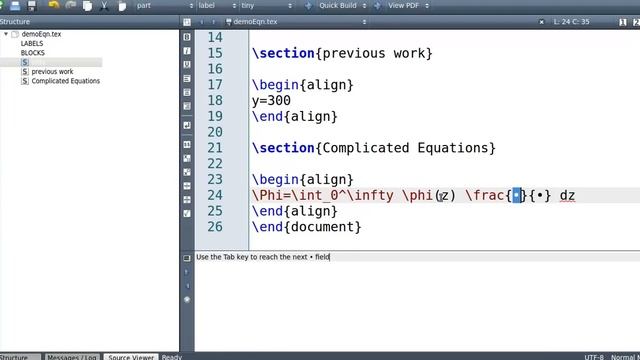Image resolution: width=640 pixels, height=360 pixels.
Task: Click the L: 24 C: 35 cursor position indicator
Action: (x=571, y=22)
